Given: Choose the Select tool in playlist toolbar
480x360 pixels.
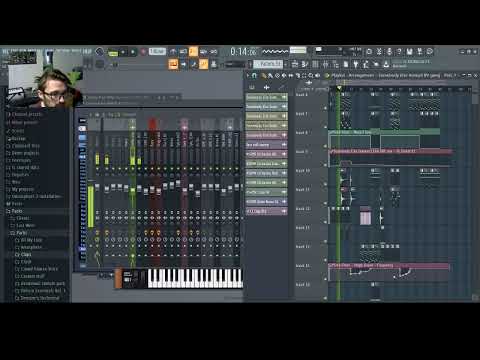Looking at the screenshot, I should (304, 76).
